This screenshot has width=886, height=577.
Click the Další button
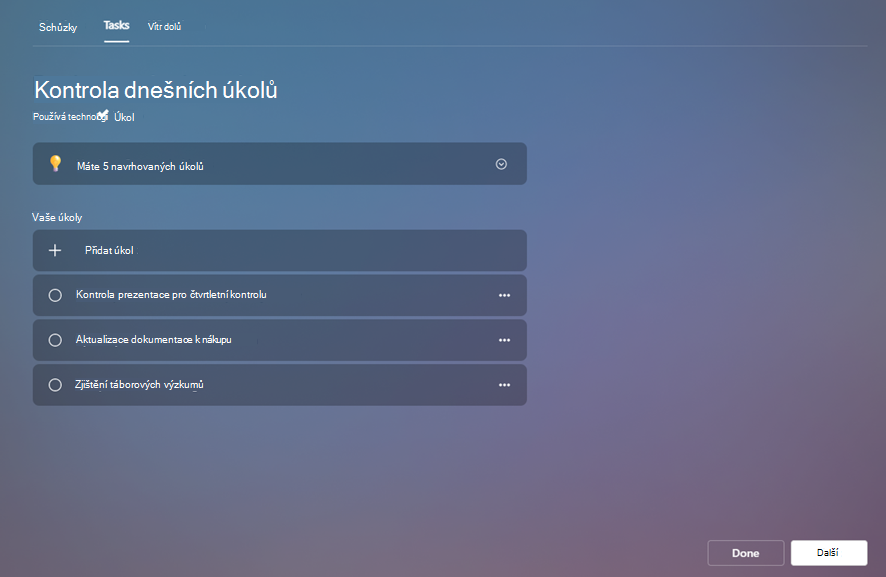829,553
